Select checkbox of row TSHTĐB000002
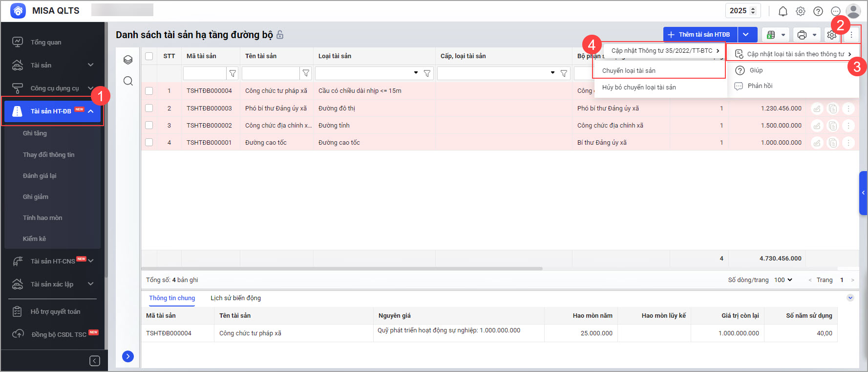This screenshot has height=372, width=868. pos(149,125)
